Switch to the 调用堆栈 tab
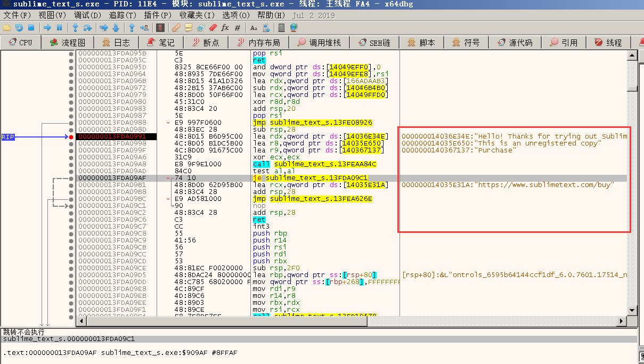644x364 pixels. [x=319, y=43]
